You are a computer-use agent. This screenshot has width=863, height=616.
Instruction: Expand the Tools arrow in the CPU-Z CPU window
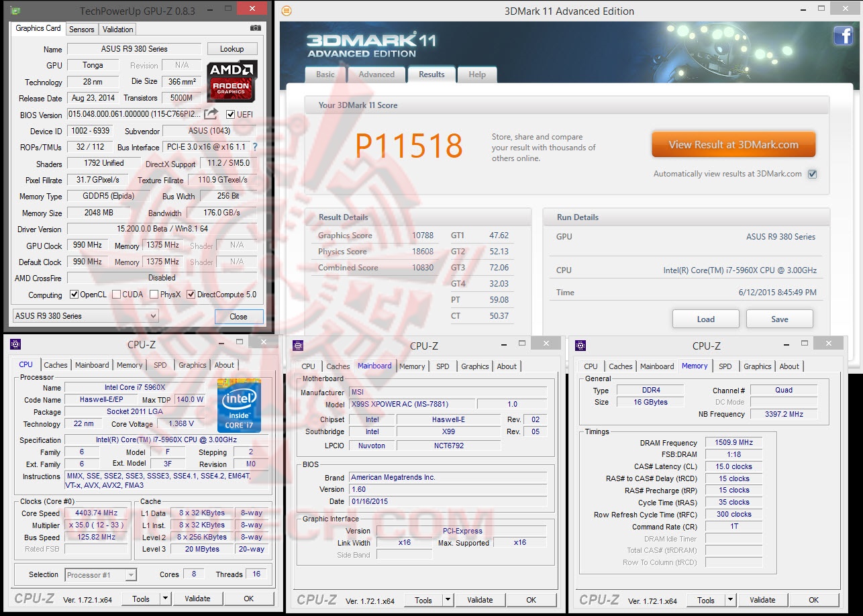[165, 599]
